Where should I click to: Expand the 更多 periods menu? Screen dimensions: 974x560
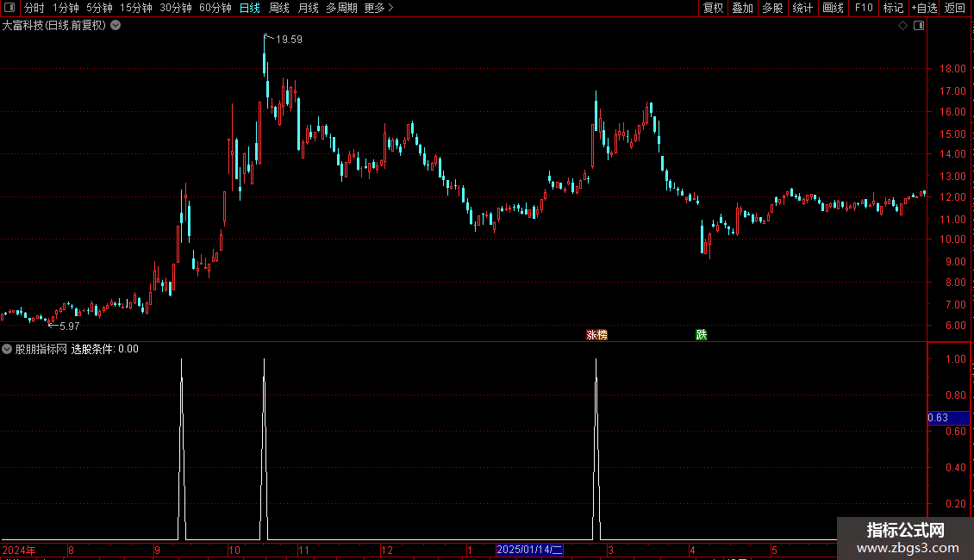(x=378, y=8)
